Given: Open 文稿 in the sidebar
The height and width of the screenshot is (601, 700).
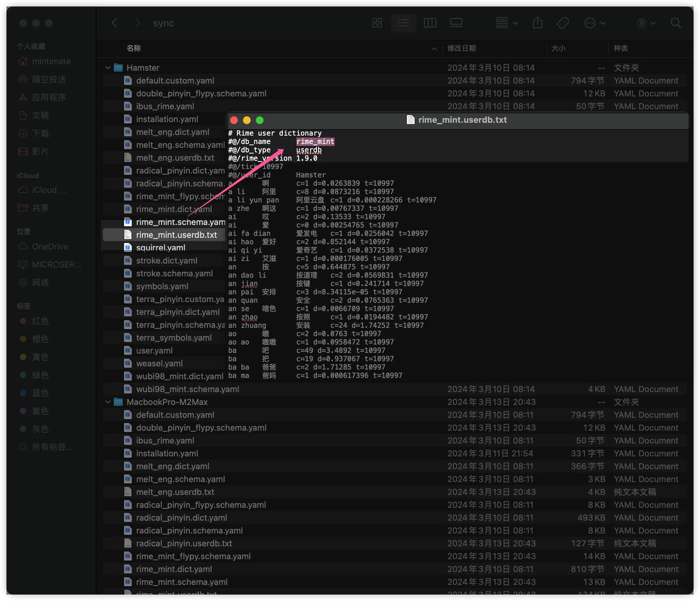Looking at the screenshot, I should click(40, 115).
